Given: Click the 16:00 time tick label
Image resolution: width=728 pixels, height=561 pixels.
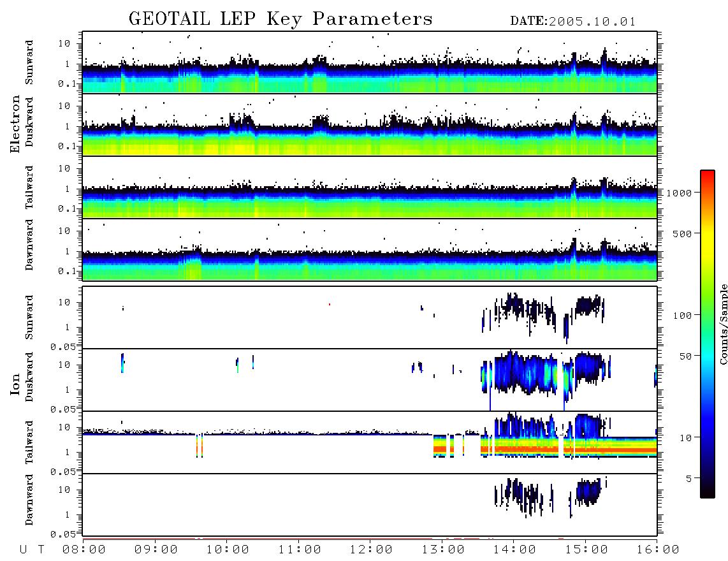Looking at the screenshot, I should tap(658, 550).
